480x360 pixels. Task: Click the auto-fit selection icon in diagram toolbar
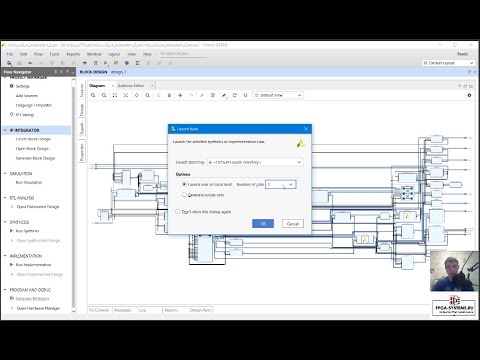click(x=137, y=95)
